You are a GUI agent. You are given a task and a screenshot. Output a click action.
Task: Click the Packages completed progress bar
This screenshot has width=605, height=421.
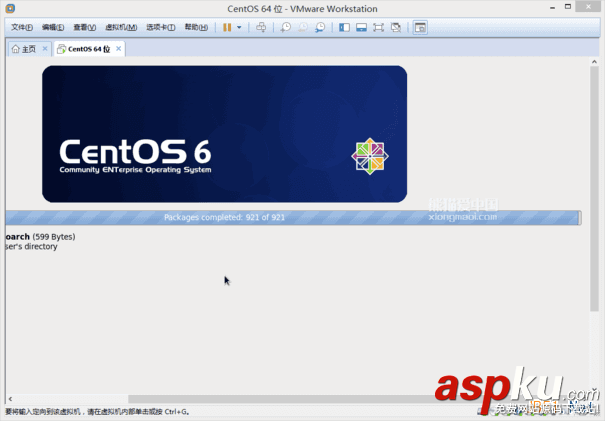(293, 217)
